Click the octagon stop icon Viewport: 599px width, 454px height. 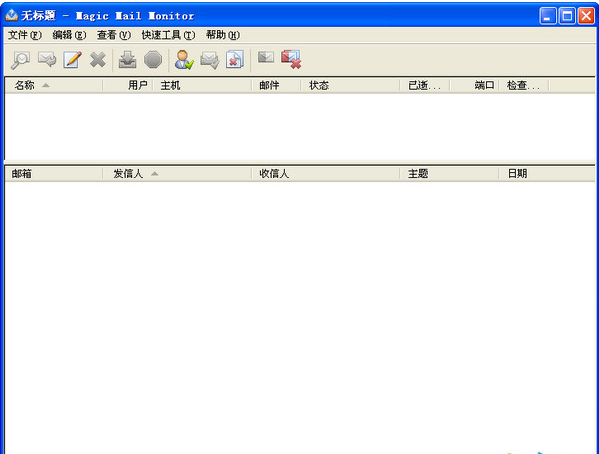click(153, 60)
